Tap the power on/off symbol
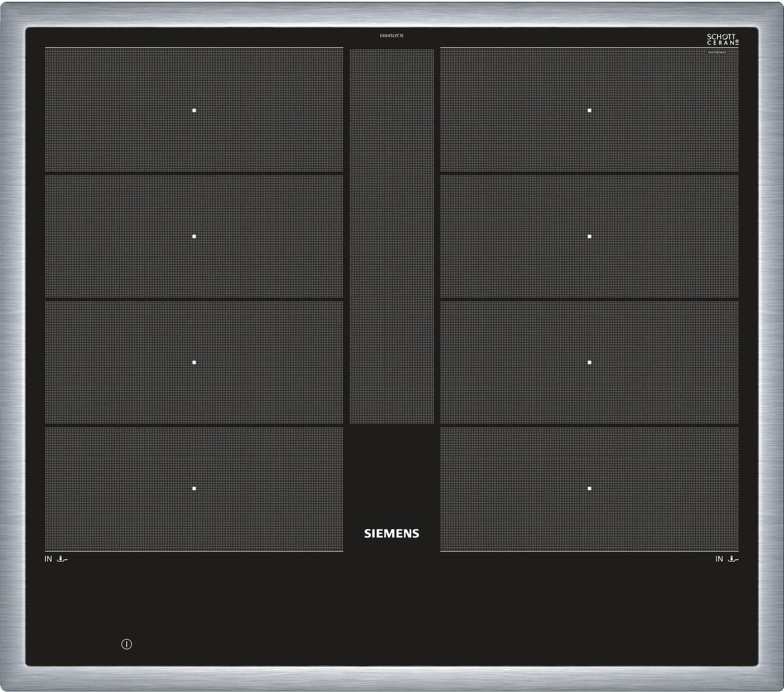784x692 pixels. [126, 644]
